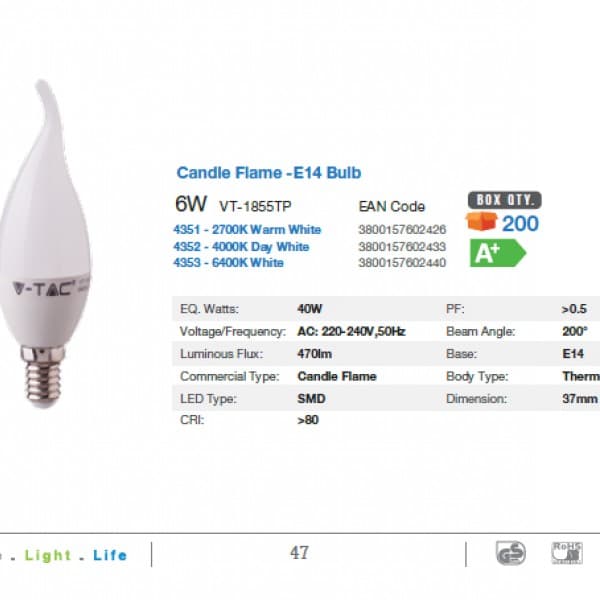Click the VT-1855TP model number

(255, 207)
